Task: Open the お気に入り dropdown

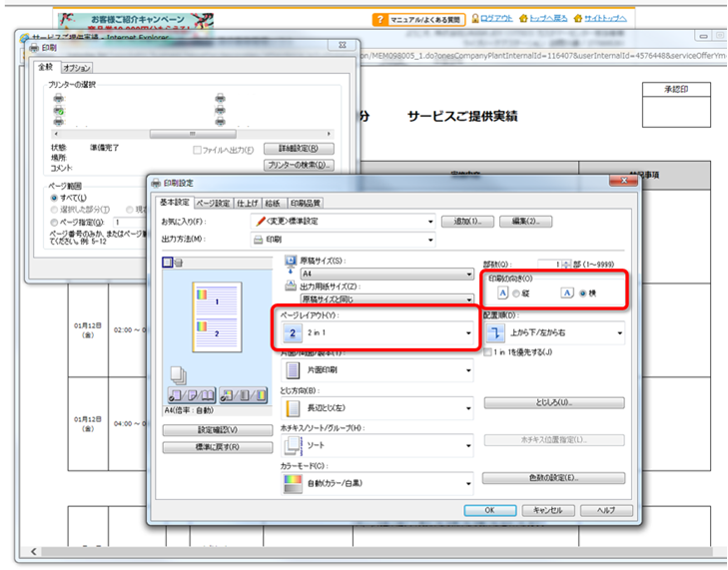Action: point(343,222)
